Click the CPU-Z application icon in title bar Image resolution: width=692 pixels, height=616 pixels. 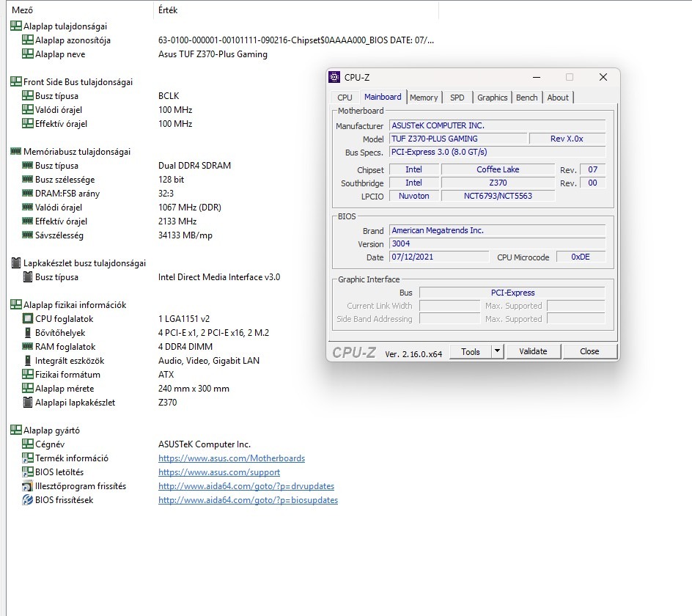click(334, 77)
